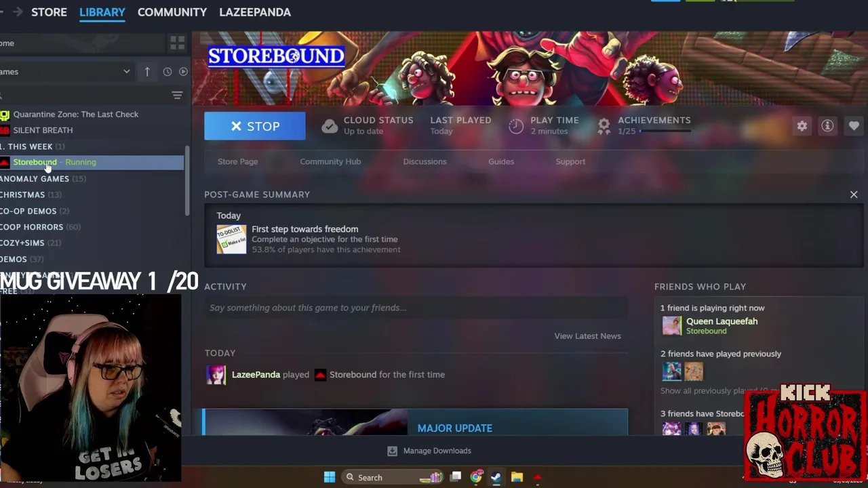Click the cloud status checkmark icon
This screenshot has height=488, width=868.
[330, 126]
